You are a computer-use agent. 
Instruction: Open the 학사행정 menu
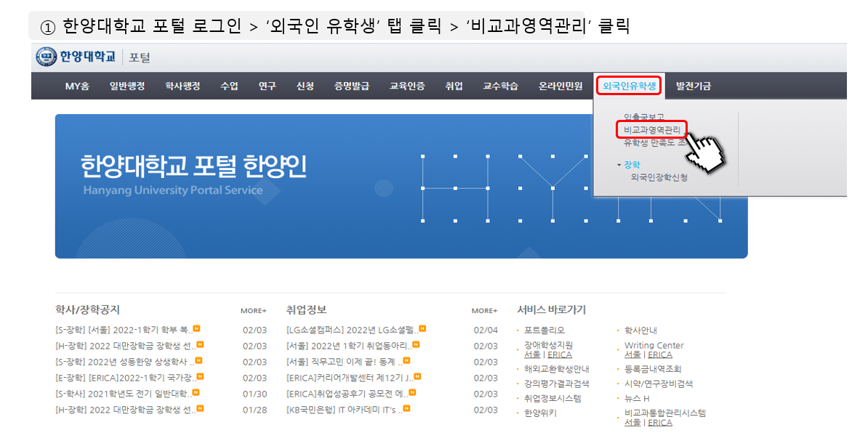click(x=182, y=86)
